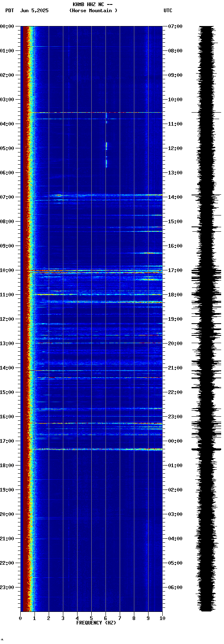
Task: Click the PDT time label '04:00'
Action: (7, 124)
